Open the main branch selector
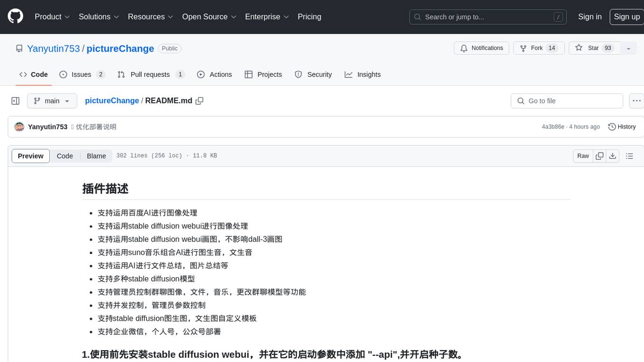 click(52, 101)
